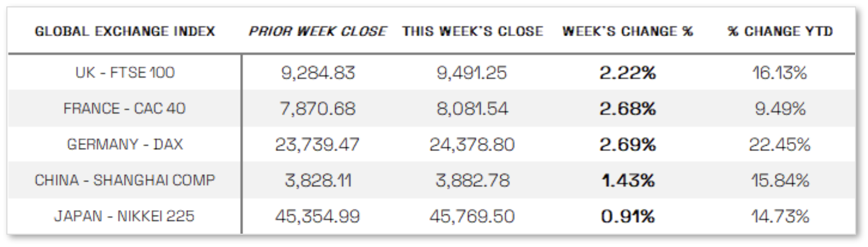
Task: Select CAC 40 closing value 8,081.54
Action: pos(472,109)
